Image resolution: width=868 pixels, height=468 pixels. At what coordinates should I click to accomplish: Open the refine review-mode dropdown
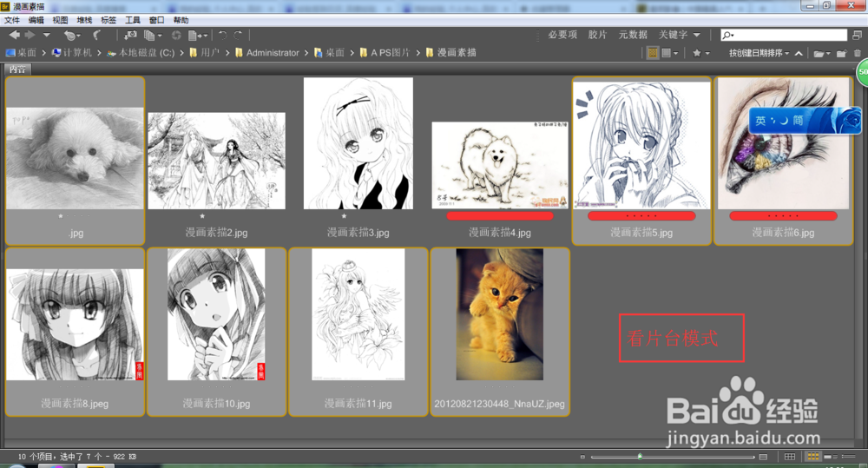[x=152, y=36]
